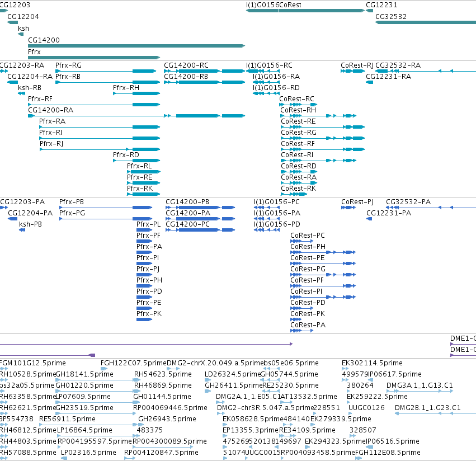Select the Pfrx-RD transcript label

(x=126, y=155)
